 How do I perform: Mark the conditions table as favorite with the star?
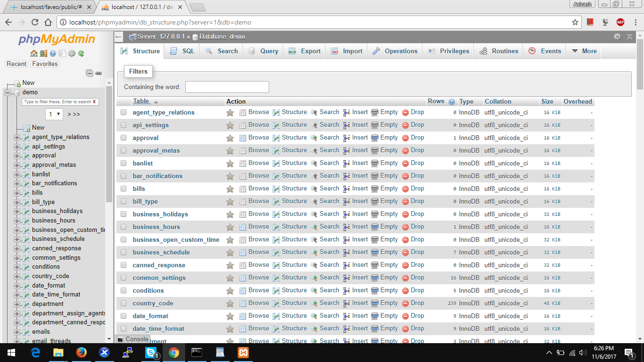pos(230,290)
